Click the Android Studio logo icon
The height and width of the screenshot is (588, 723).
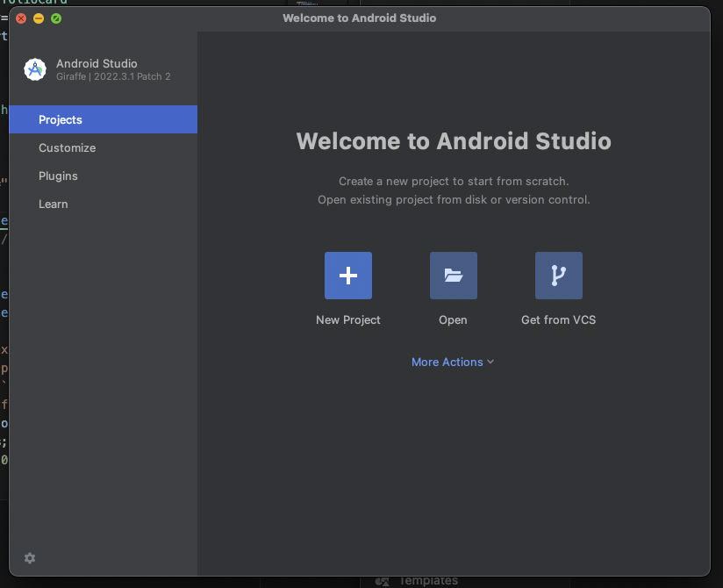point(35,69)
